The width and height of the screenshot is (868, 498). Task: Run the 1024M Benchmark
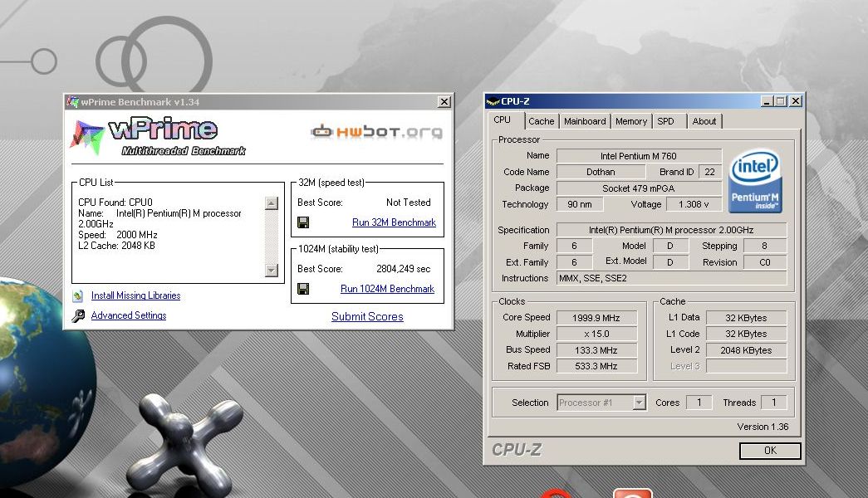tap(387, 289)
